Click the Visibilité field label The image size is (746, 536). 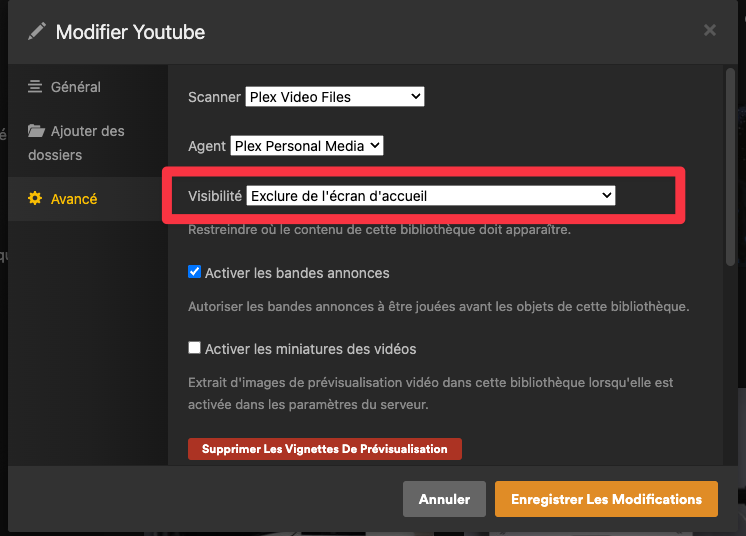pyautogui.click(x=215, y=196)
